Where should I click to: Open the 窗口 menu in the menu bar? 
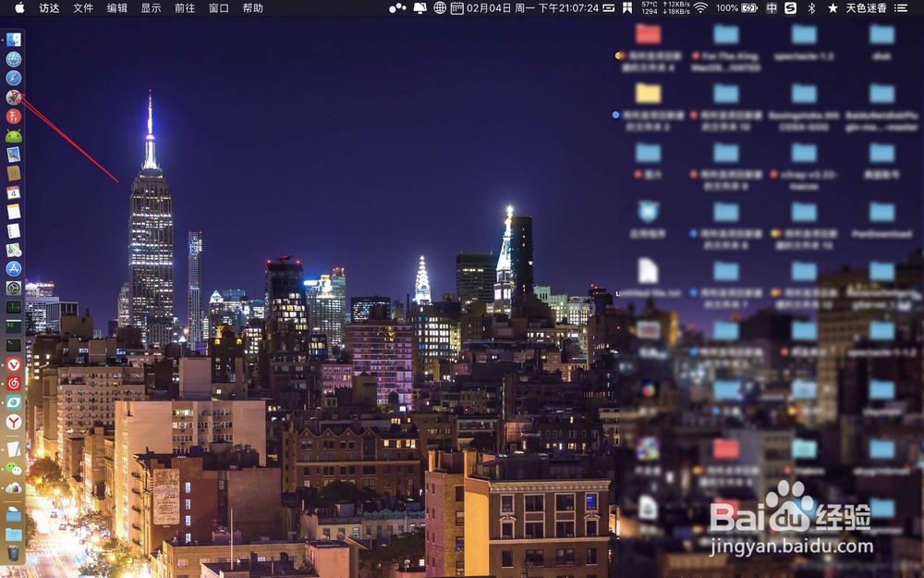click(x=218, y=8)
